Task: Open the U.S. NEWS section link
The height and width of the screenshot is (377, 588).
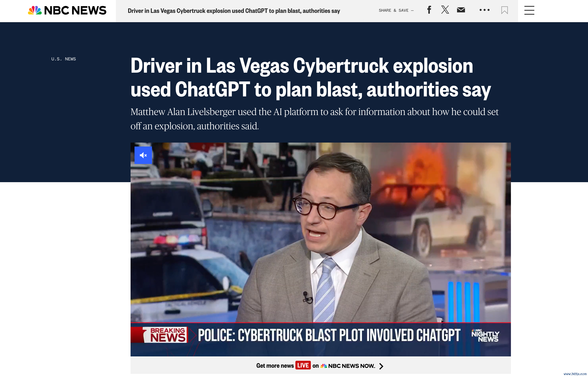Action: click(64, 59)
